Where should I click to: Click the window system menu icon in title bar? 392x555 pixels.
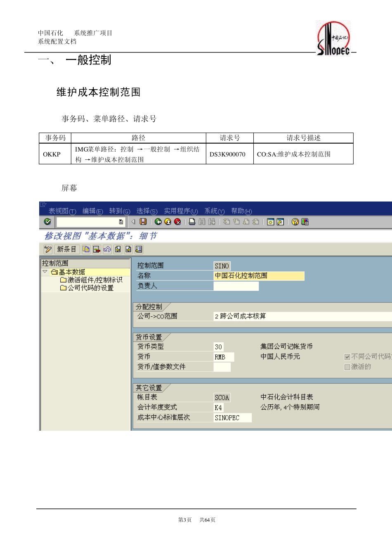click(43, 204)
